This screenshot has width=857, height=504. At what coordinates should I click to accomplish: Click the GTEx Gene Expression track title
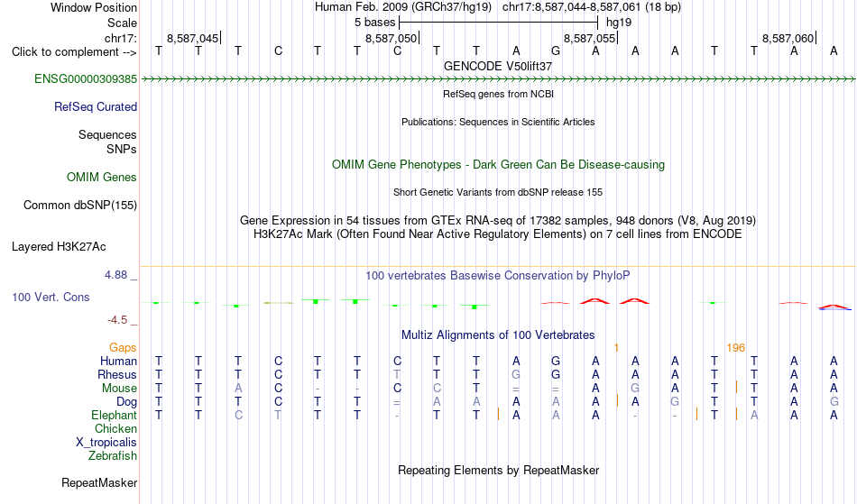[x=498, y=221]
